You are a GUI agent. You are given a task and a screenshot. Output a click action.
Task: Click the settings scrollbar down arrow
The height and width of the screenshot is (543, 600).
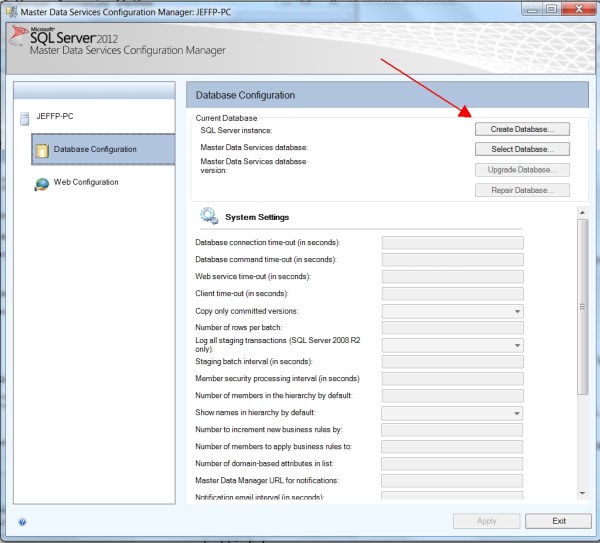point(582,494)
